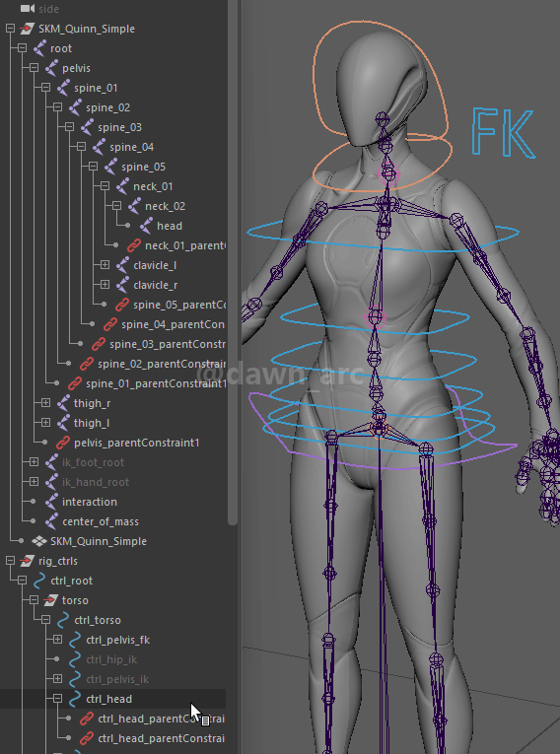Image resolution: width=560 pixels, height=754 pixels.
Task: Collapse the neck_01 branch
Action: pyautogui.click(x=105, y=186)
